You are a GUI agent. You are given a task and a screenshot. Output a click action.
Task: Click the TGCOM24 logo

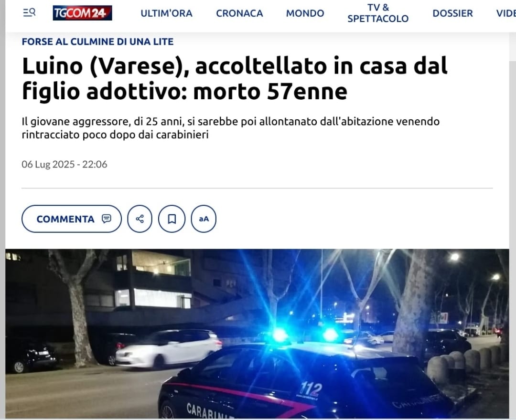click(x=82, y=13)
